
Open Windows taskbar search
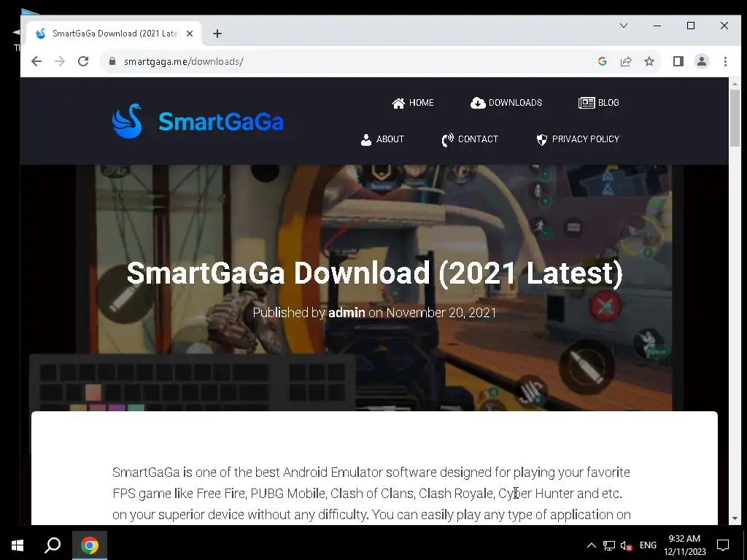(x=53, y=545)
